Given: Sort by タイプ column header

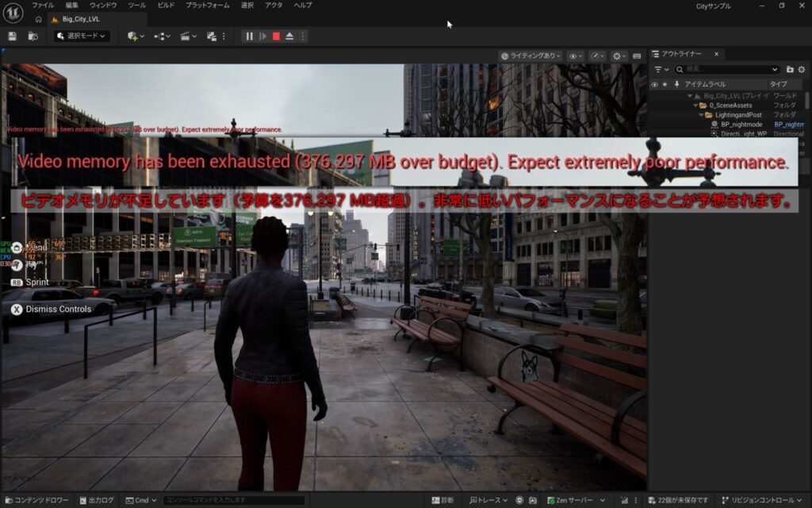Looking at the screenshot, I should coord(784,84).
